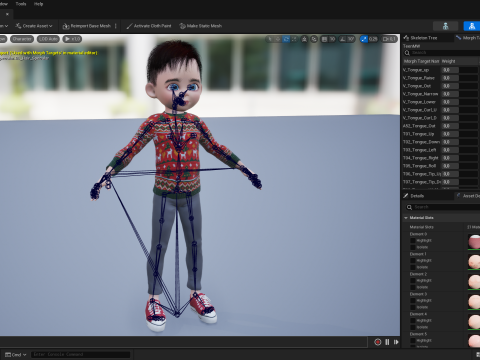Toggle the coordinate system icon

(x=304, y=39)
